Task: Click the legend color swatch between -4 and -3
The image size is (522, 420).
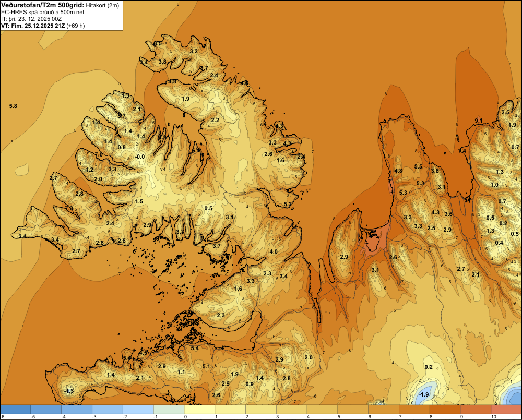Action: [77, 410]
